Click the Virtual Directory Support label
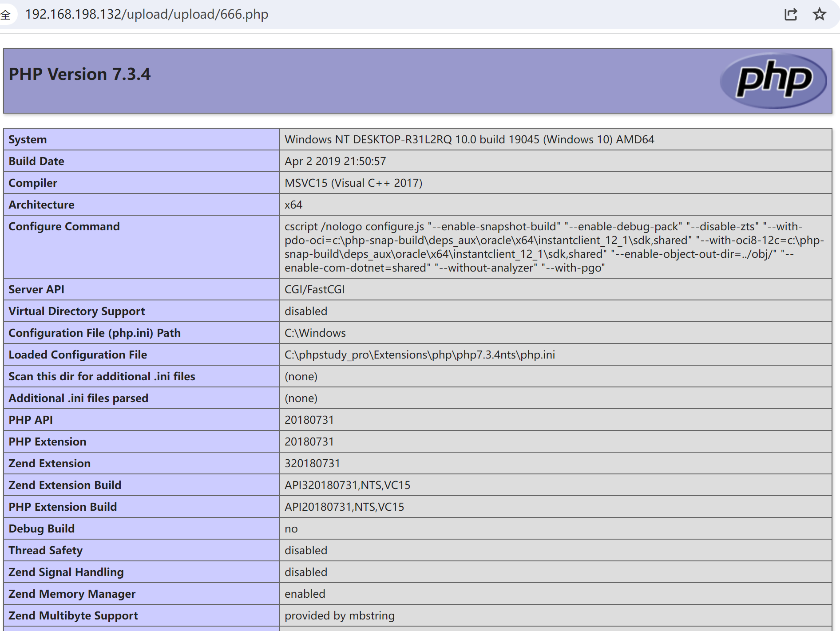The width and height of the screenshot is (840, 631). point(77,311)
